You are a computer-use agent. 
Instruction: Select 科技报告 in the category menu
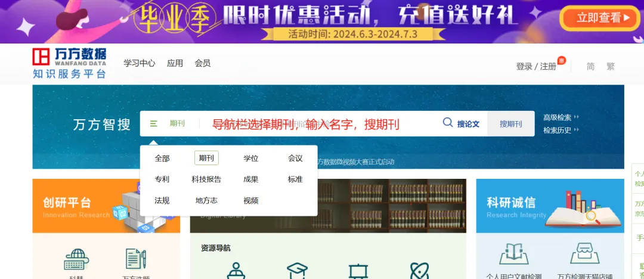(x=206, y=179)
